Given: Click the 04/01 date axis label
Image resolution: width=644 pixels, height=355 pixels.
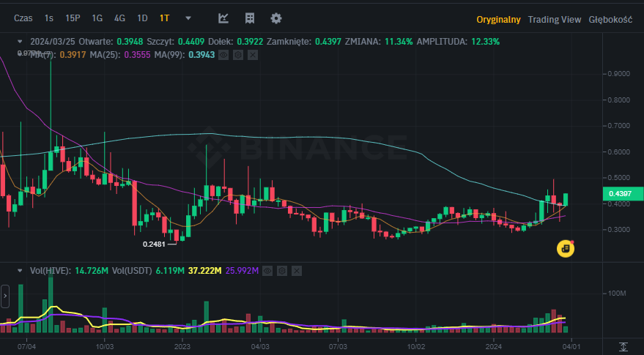Looking at the screenshot, I should click(571, 347).
